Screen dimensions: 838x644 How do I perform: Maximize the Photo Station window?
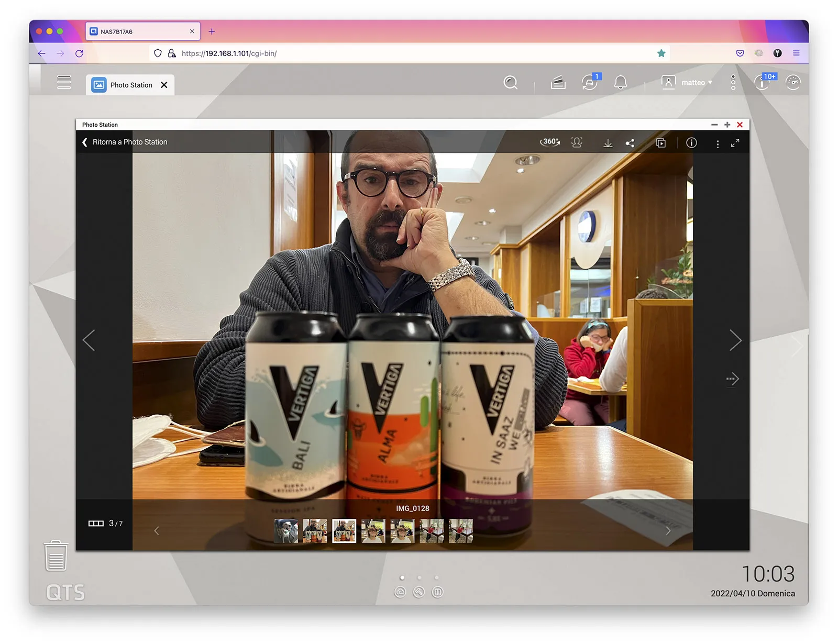[727, 125]
